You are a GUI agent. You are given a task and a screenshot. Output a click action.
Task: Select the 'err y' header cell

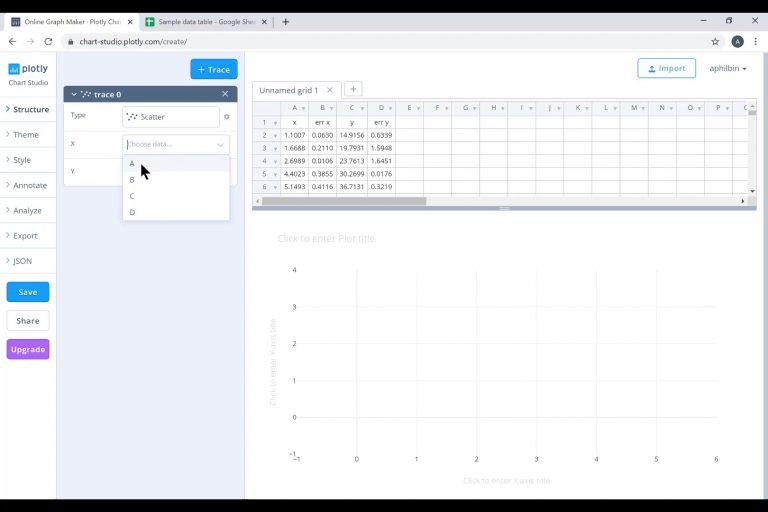tap(381, 122)
